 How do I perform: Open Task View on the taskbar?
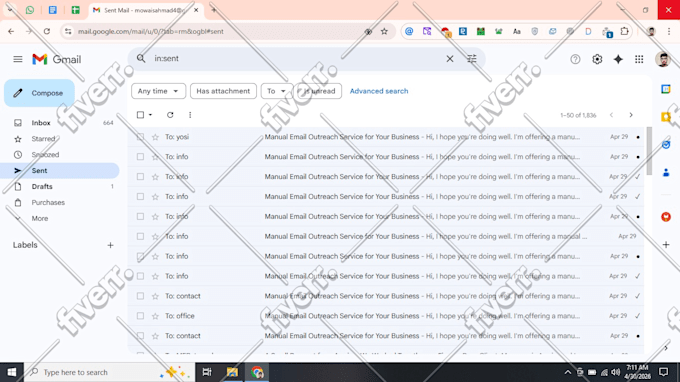pos(207,372)
